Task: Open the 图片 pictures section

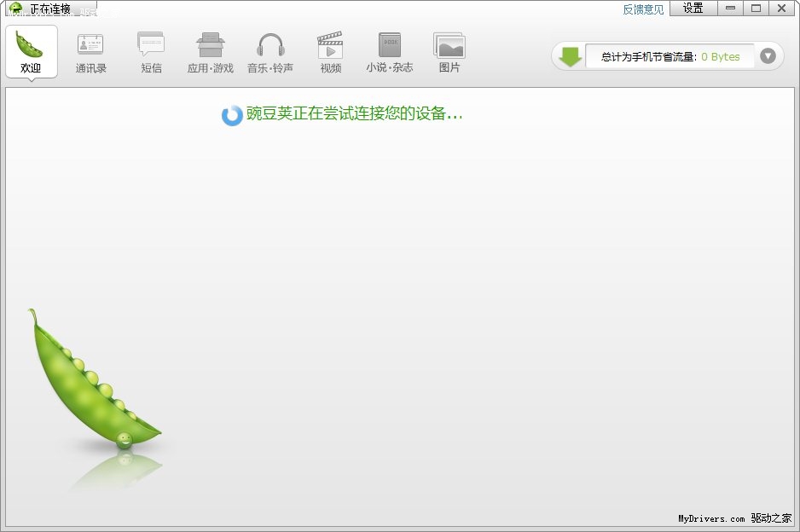Action: tap(449, 53)
